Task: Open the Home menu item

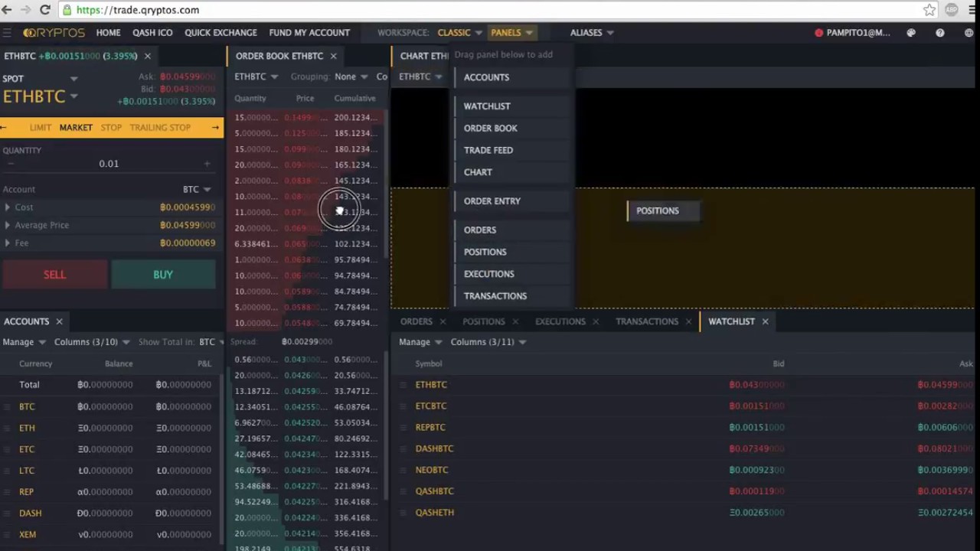Action: [x=108, y=33]
